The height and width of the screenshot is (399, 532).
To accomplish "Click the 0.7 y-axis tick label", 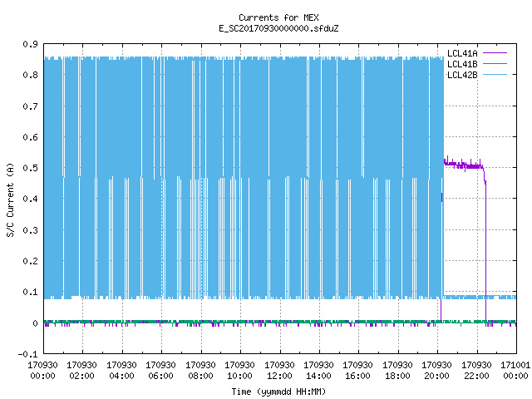I will (30, 106).
